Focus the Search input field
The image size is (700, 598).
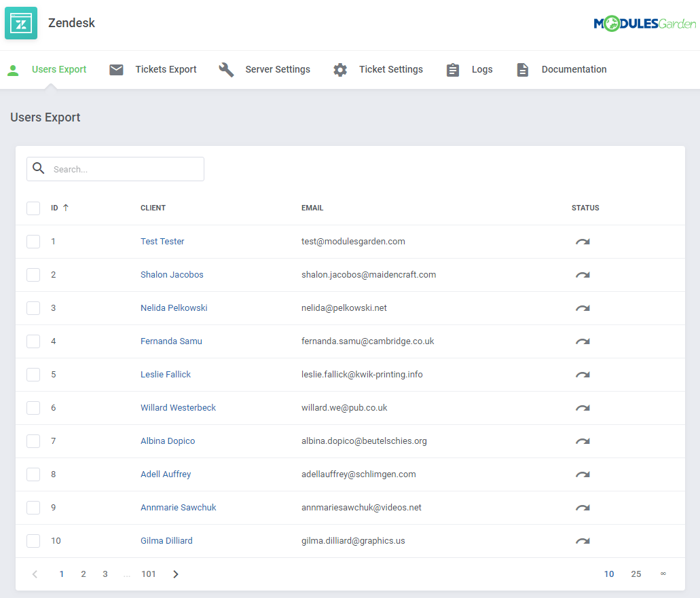[x=115, y=169]
